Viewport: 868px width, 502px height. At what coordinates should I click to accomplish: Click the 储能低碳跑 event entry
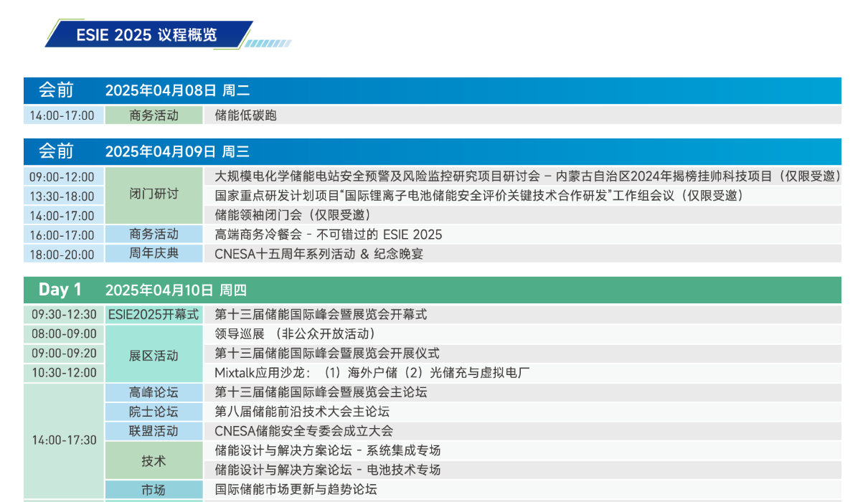point(245,115)
